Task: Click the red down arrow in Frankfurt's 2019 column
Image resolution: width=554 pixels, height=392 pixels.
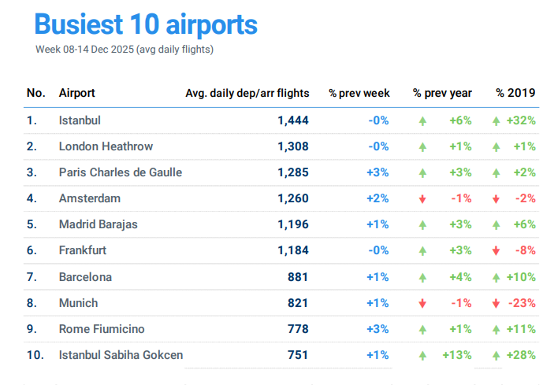Action: coord(496,251)
